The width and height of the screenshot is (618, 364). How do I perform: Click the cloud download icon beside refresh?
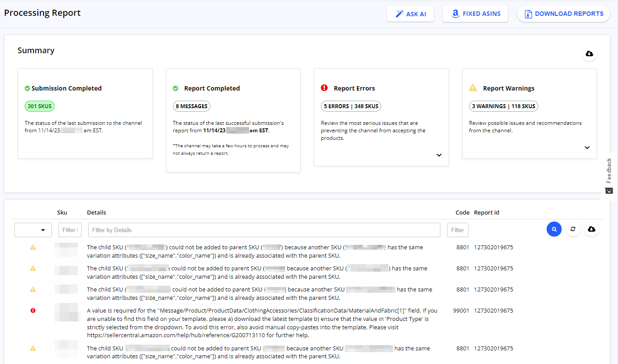592,229
